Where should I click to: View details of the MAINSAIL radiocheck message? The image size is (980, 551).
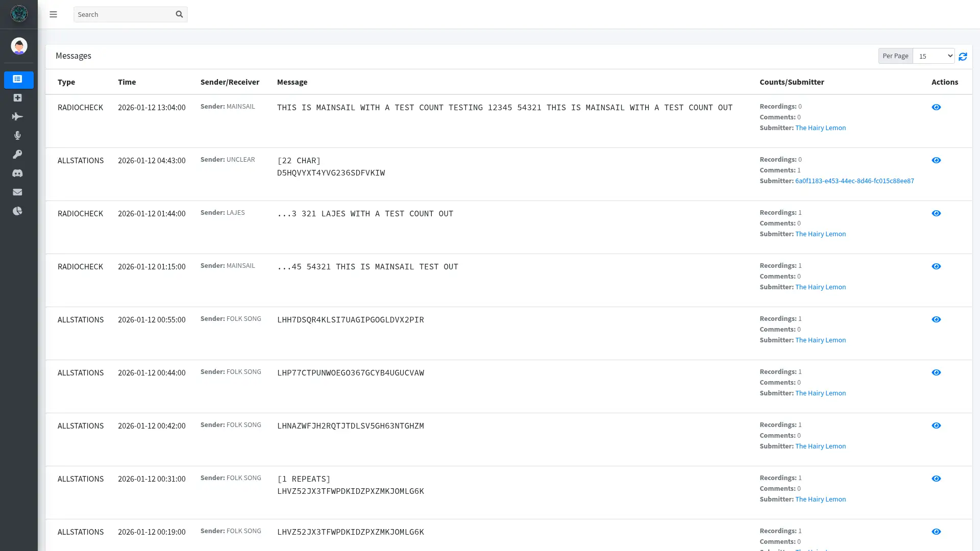937,107
